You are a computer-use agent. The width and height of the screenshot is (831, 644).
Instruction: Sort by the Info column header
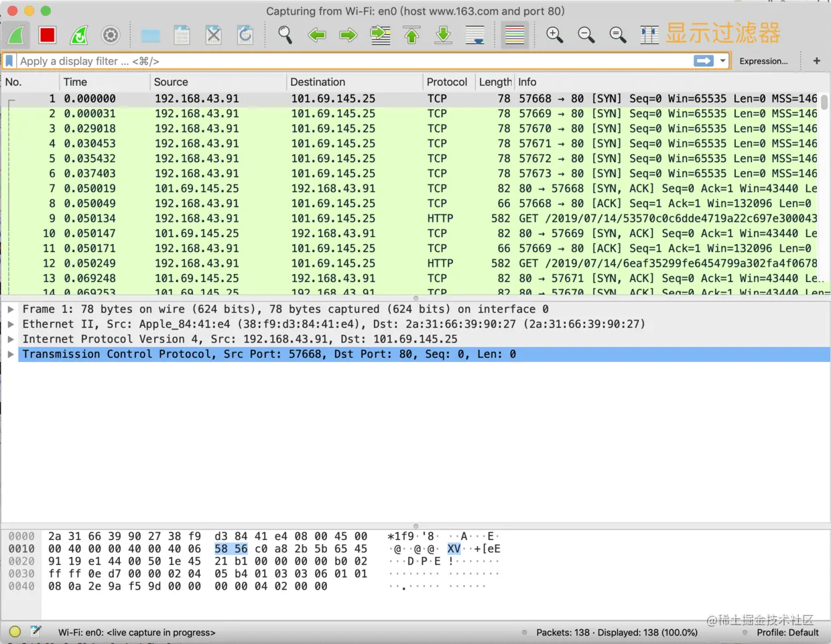point(672,82)
